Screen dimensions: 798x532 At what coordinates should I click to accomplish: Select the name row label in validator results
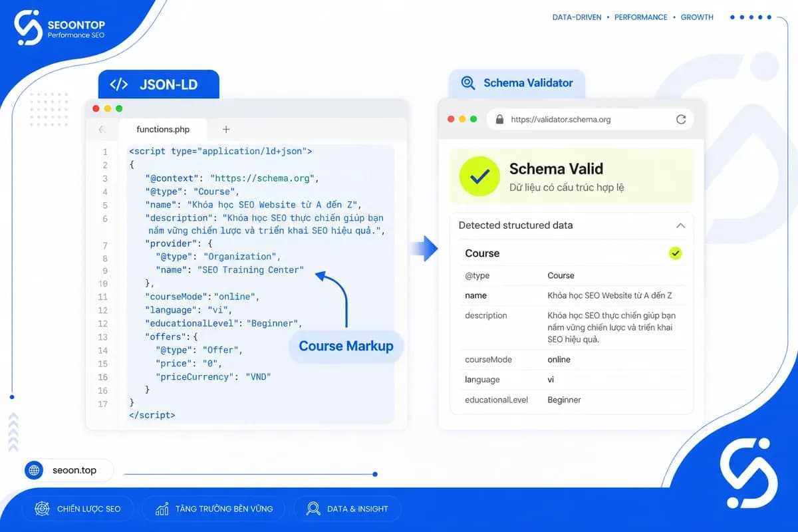coord(475,295)
